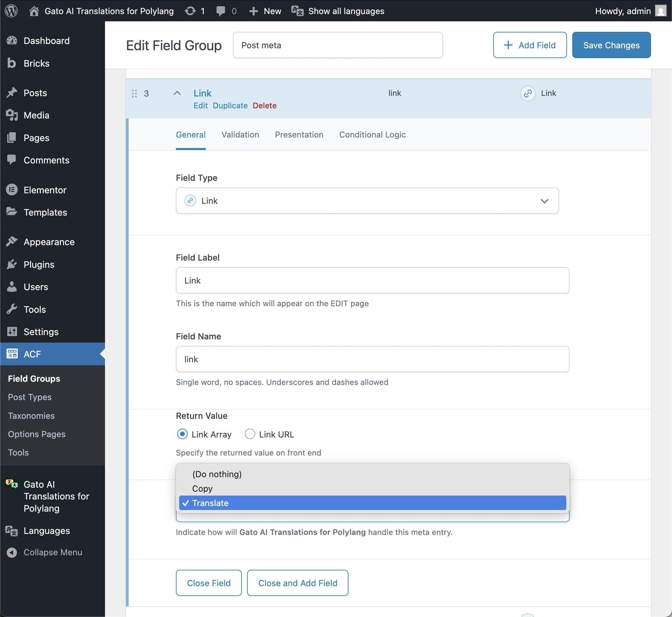672x617 pixels.
Task: Click the Bricks sidebar icon
Action: pos(12,63)
